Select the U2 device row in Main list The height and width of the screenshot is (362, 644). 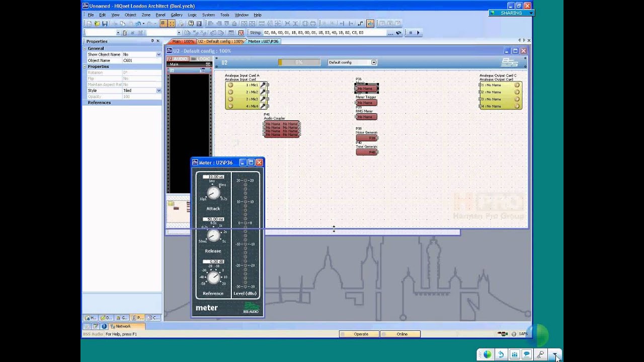click(189, 71)
